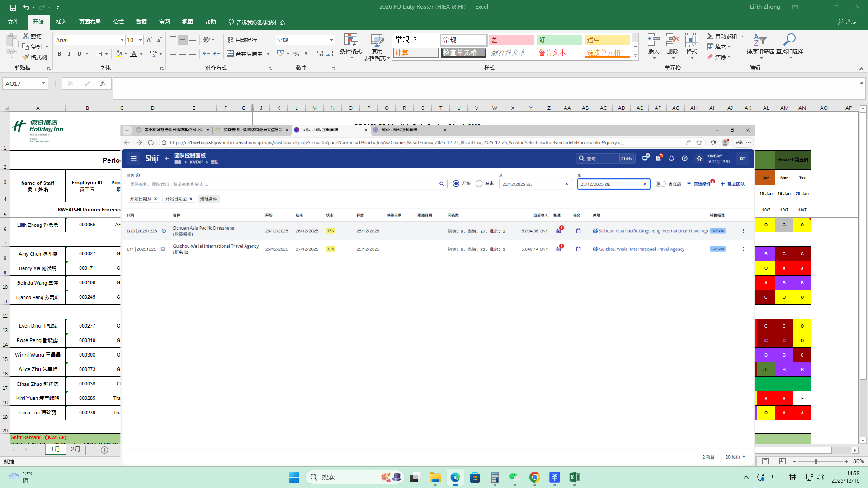This screenshot has width=868, height=488.
Task: Open the Shiji hamburger menu
Action: [x=133, y=159]
